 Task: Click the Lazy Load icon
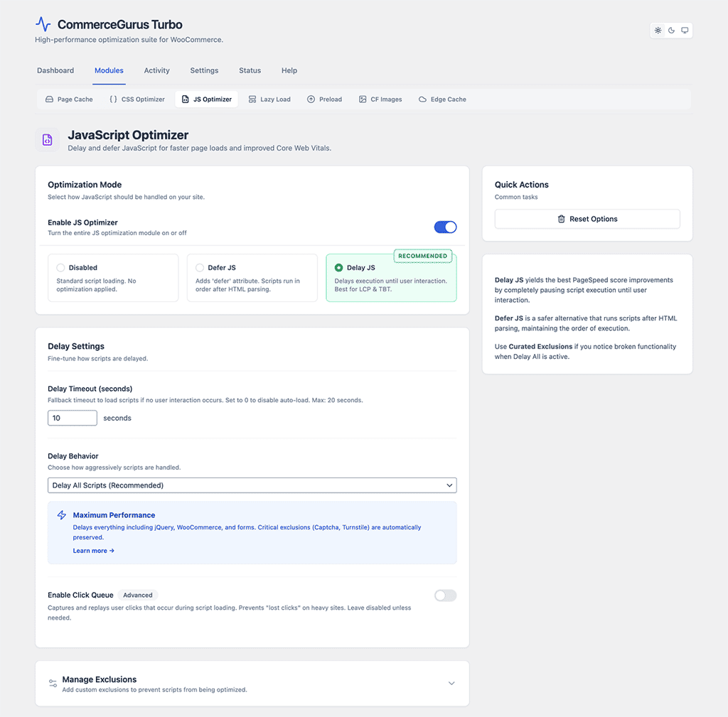252,99
